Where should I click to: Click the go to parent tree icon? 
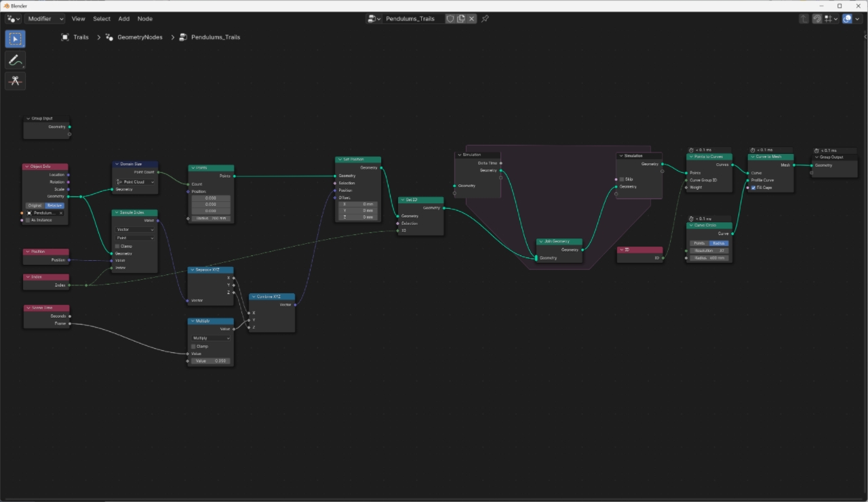click(804, 19)
